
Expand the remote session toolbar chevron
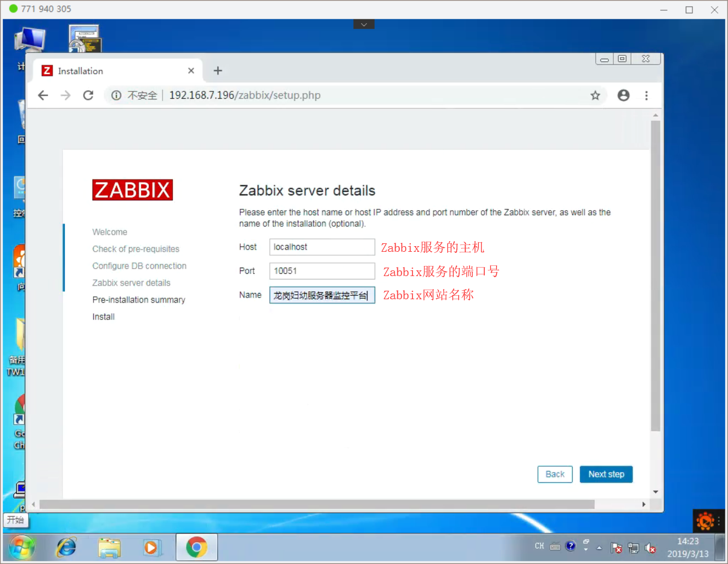[364, 24]
